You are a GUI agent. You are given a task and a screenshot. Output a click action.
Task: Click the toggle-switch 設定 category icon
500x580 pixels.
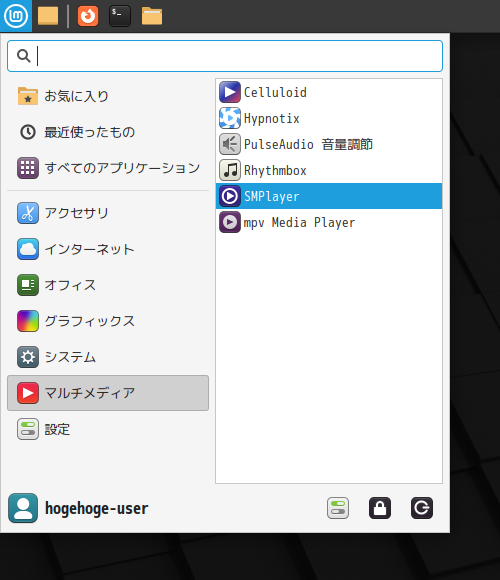28,429
